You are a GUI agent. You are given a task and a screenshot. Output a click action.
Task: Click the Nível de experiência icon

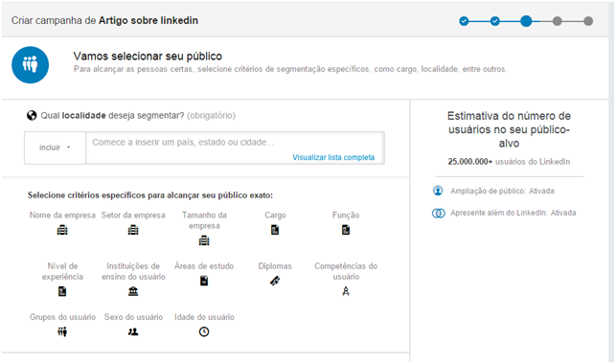pyautogui.click(x=62, y=291)
